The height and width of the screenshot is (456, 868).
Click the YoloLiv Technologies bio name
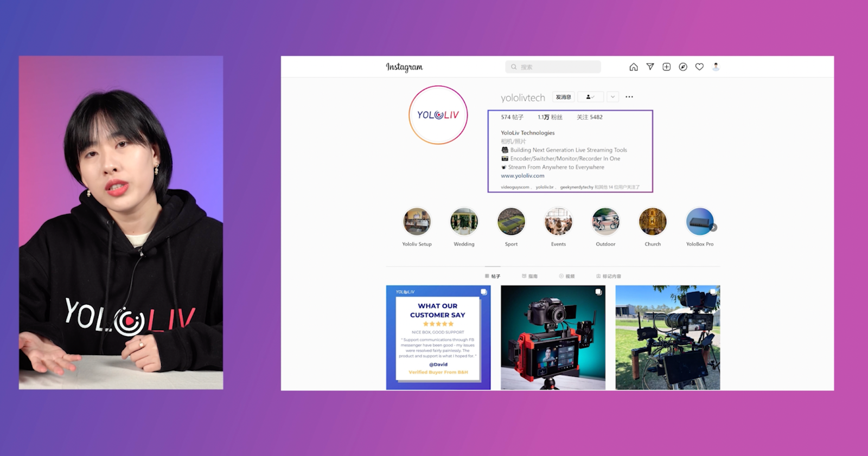click(x=528, y=133)
